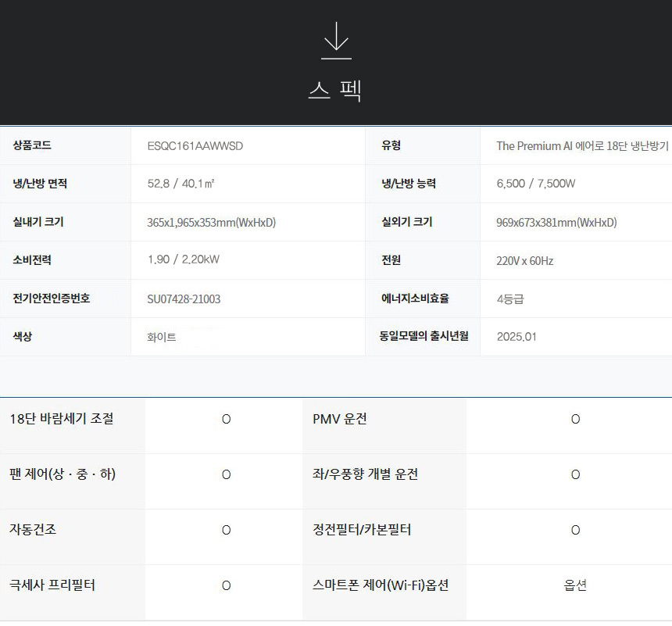Select the outdoor unit size 969x673x381mm
This screenshot has width=672, height=626.
tap(556, 223)
